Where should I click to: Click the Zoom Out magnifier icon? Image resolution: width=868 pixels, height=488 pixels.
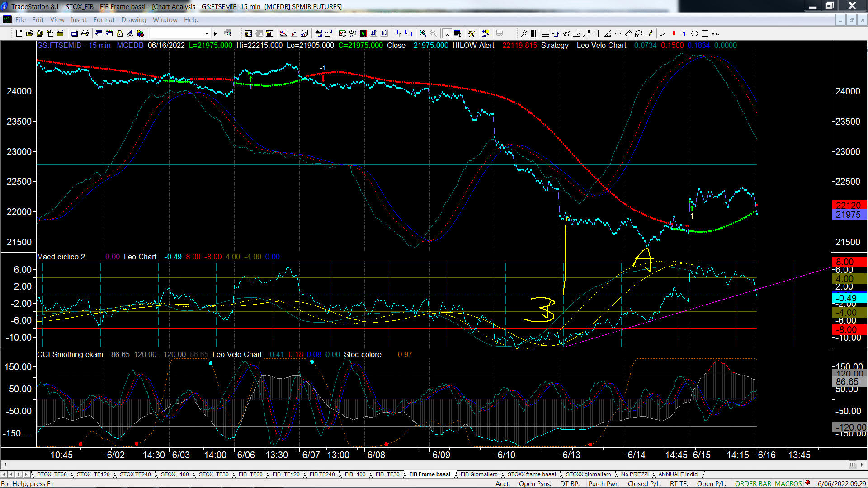433,33
